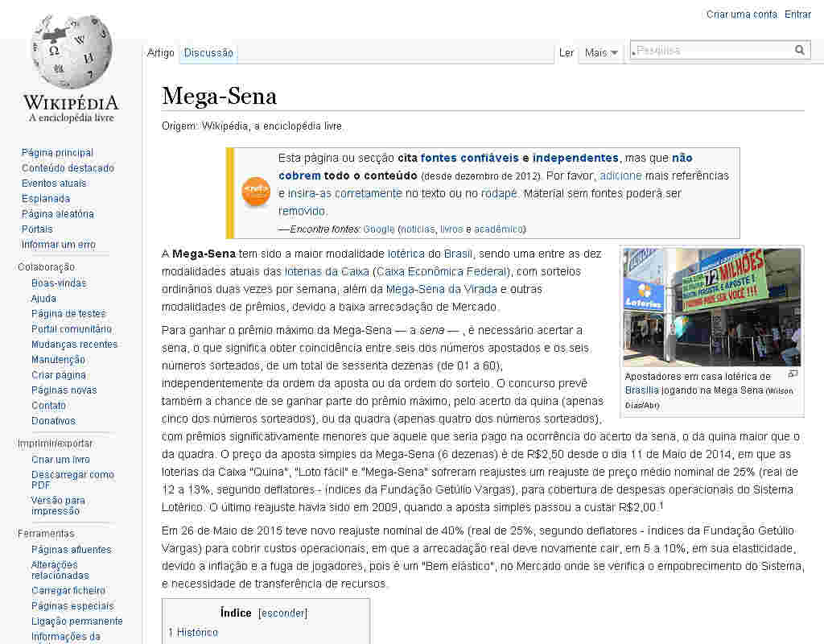Click the 'rodapé' link in notice
This screenshot has height=644, width=824.
point(499,193)
